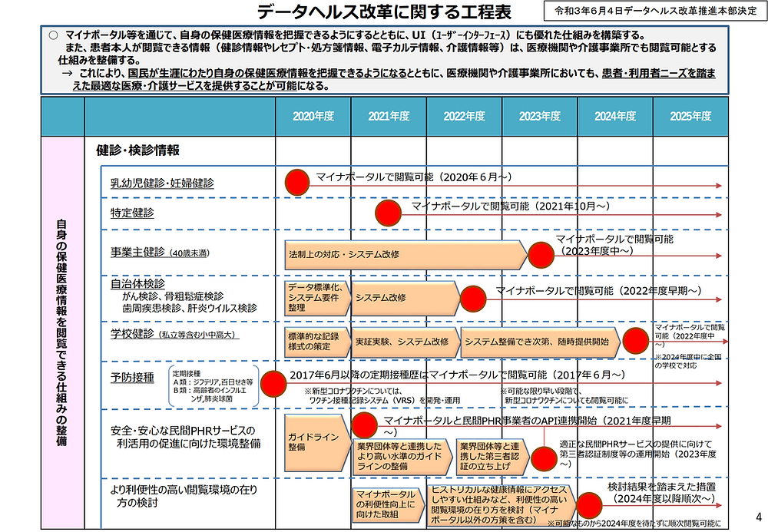The image size is (768, 532).
Task: Click note ※2024年度中に全国の学校で対応
Action: click(688, 362)
